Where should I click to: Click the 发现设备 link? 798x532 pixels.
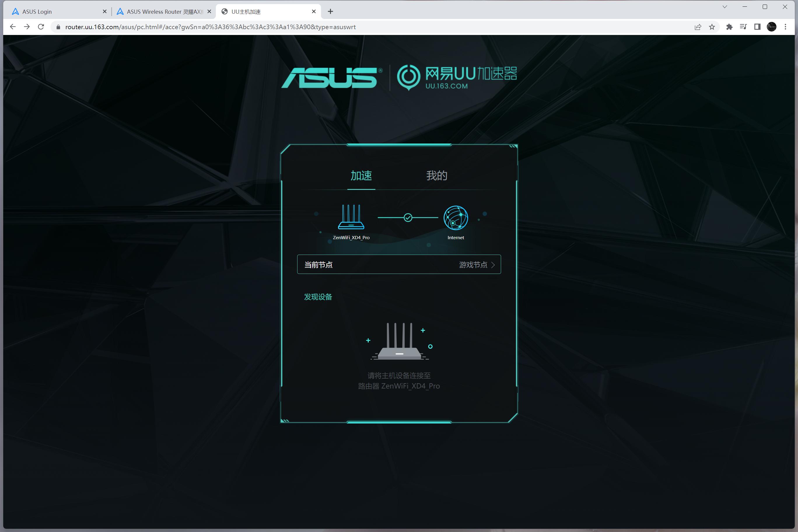[x=318, y=297]
